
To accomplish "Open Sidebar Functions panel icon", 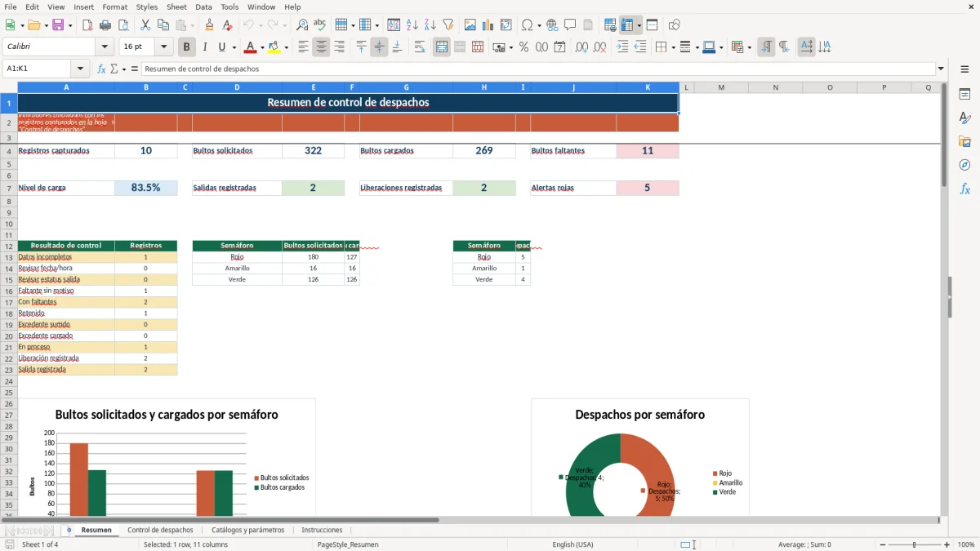I will tap(964, 189).
